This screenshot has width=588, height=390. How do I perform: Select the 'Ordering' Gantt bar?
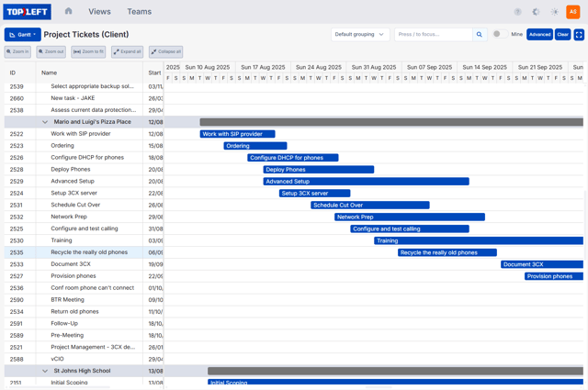pyautogui.click(x=255, y=146)
